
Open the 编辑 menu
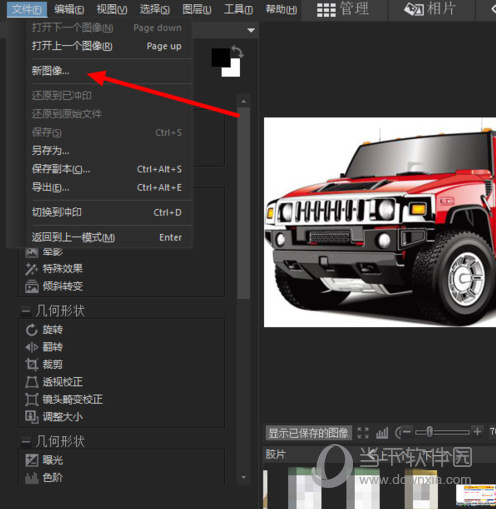(x=69, y=9)
